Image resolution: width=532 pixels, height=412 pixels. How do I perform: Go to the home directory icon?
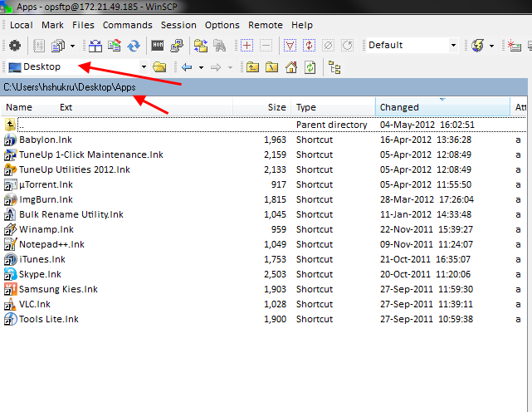tap(291, 67)
